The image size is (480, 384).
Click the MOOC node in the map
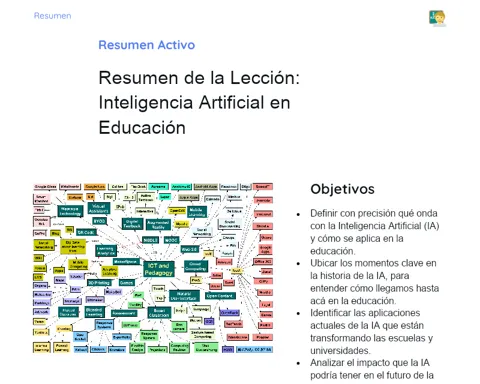[171, 240]
